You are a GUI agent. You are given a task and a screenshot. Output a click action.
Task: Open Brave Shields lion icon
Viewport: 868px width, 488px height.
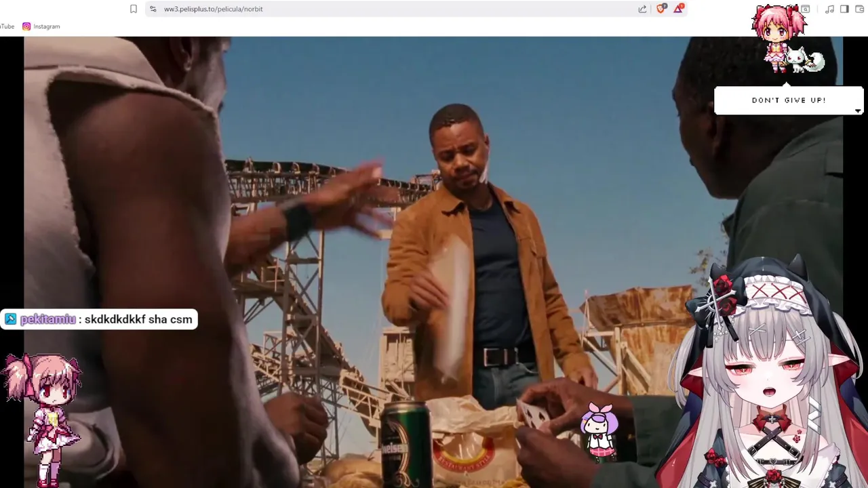pyautogui.click(x=661, y=8)
